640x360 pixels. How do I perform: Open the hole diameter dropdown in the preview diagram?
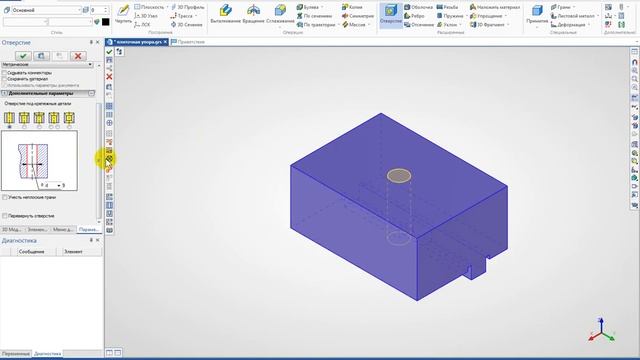coord(59,186)
